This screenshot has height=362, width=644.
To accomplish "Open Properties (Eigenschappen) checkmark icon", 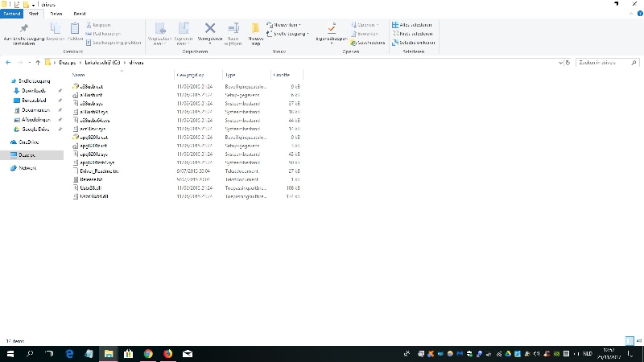I will pyautogui.click(x=331, y=30).
